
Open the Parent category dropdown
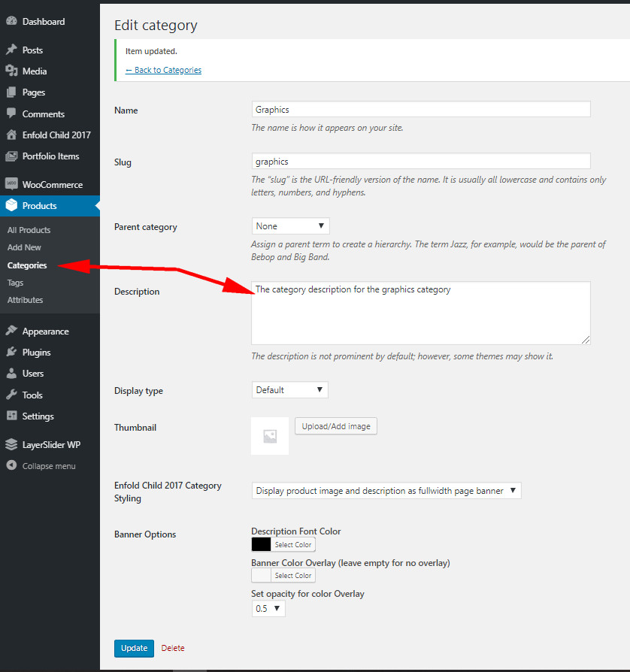291,226
